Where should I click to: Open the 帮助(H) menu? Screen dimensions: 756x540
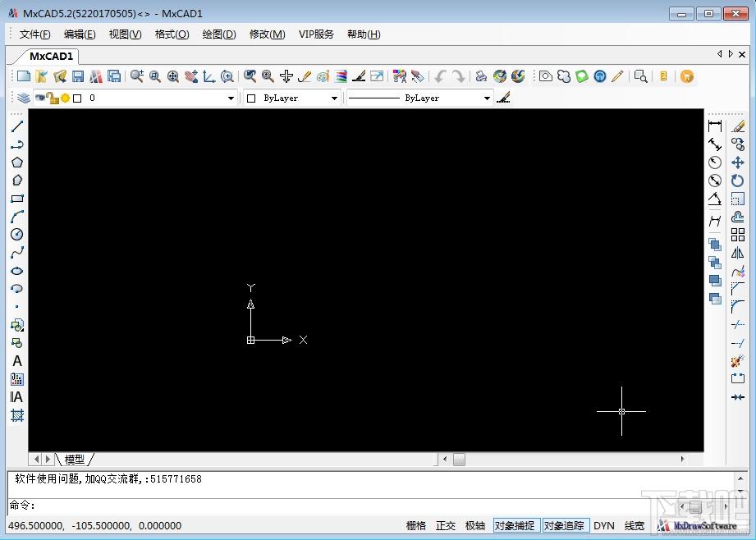[364, 34]
